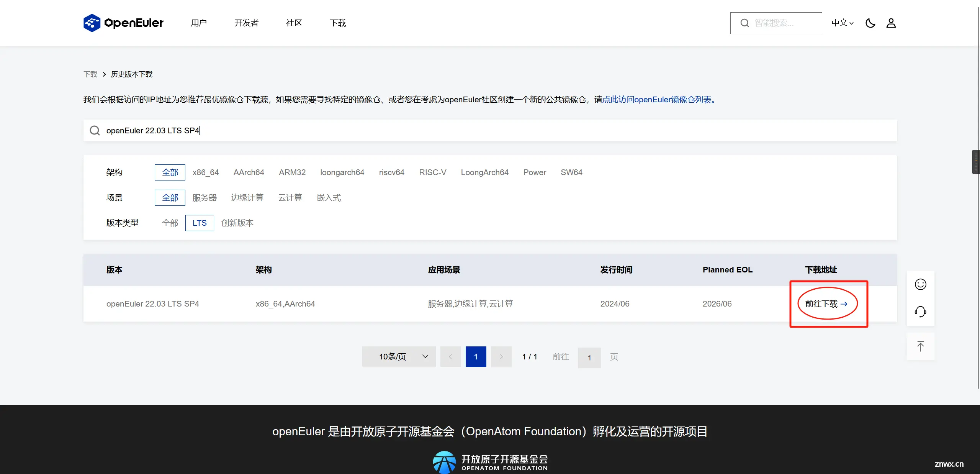This screenshot has width=980, height=474.
Task: Select 全部 under 架构 filter
Action: 170,172
